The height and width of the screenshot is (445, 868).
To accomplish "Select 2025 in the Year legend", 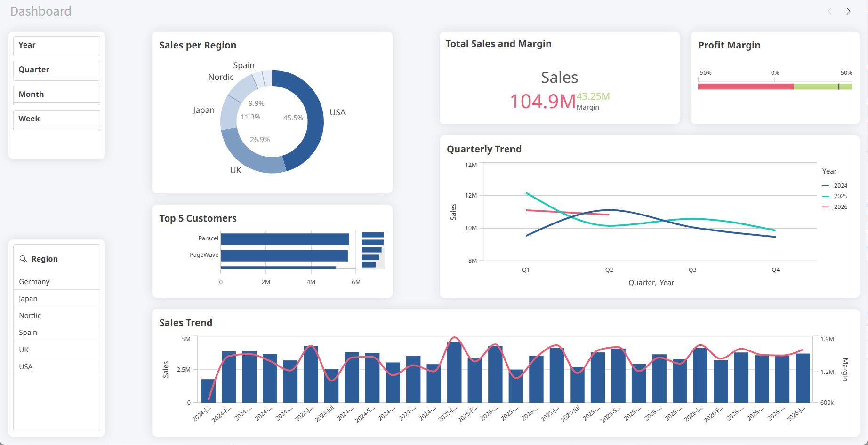I will (835, 196).
